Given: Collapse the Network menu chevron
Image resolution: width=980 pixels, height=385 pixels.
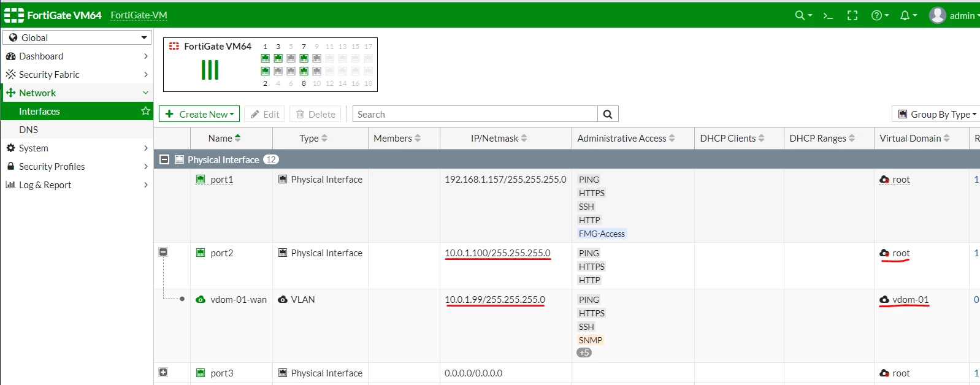Looking at the screenshot, I should point(146,93).
